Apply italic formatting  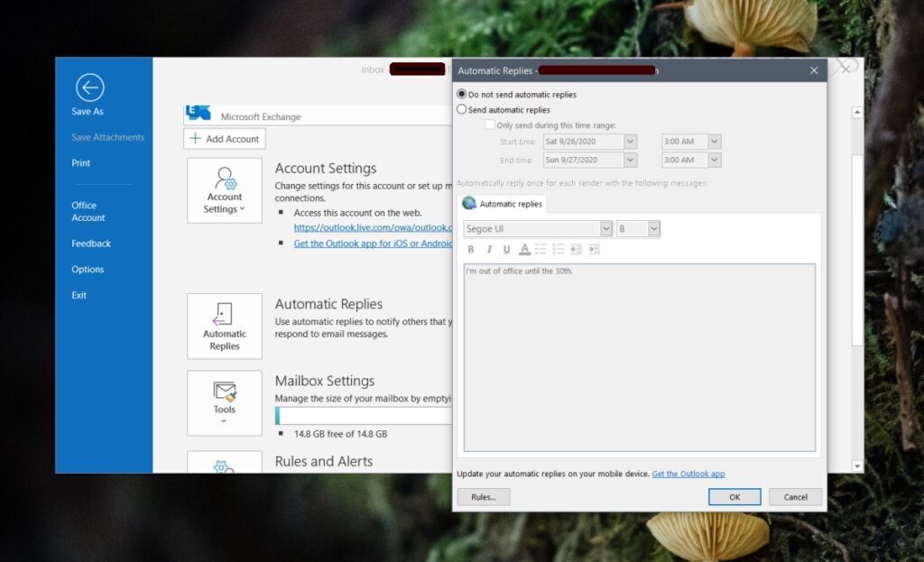489,250
